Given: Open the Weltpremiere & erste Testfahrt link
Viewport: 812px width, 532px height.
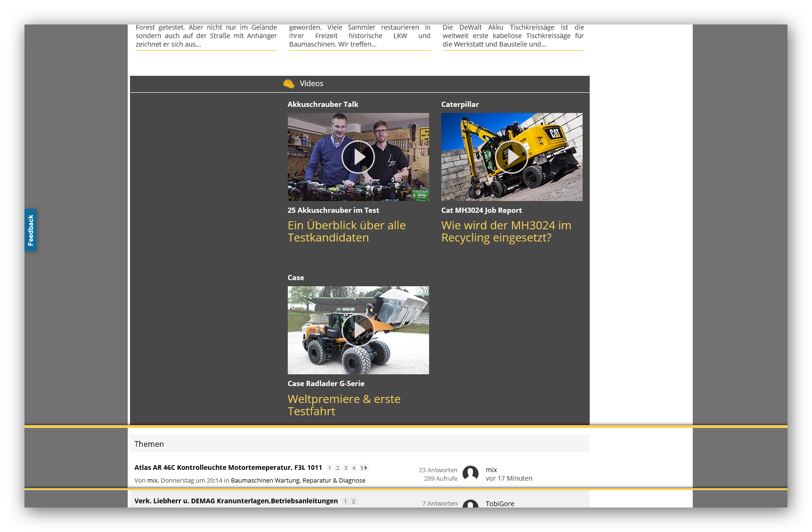Looking at the screenshot, I should point(344,405).
